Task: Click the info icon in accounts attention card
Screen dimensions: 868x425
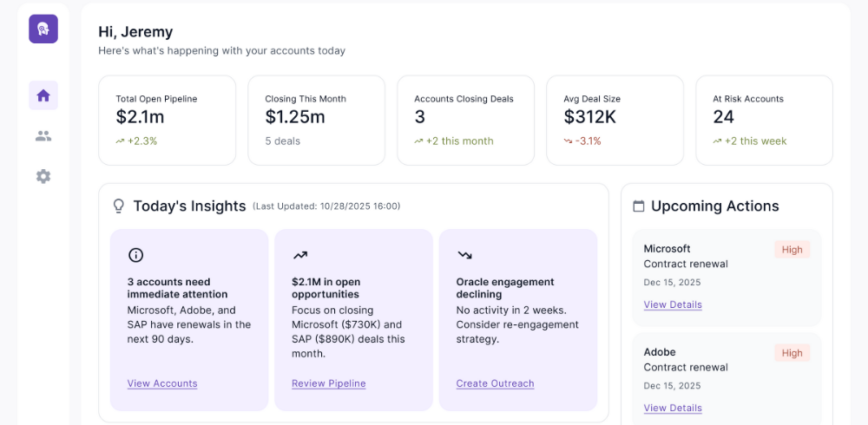Action: (135, 255)
